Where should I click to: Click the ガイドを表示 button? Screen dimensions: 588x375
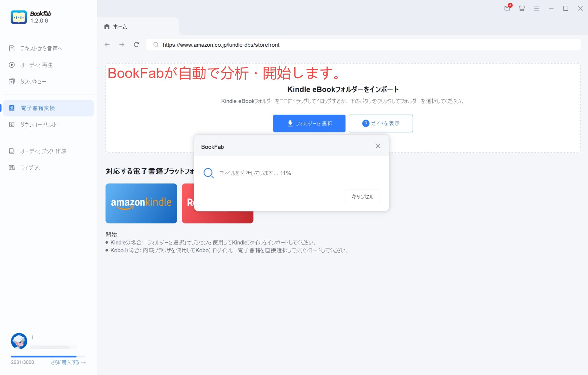click(x=381, y=123)
